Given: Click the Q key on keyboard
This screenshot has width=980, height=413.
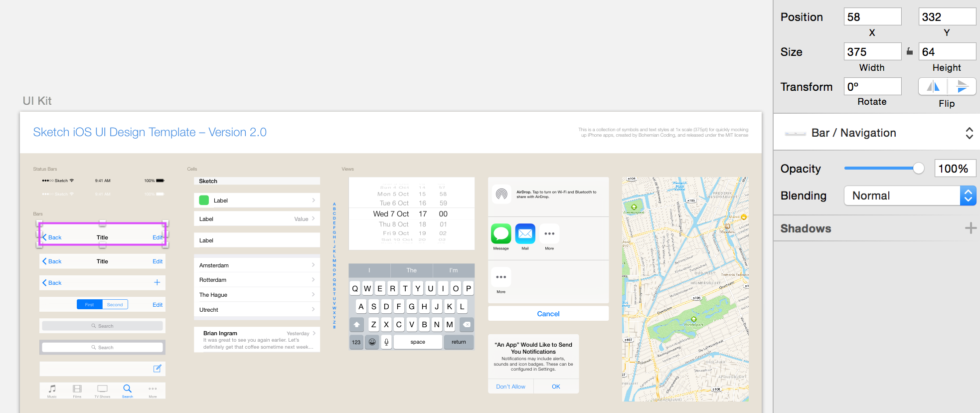Looking at the screenshot, I should [355, 288].
